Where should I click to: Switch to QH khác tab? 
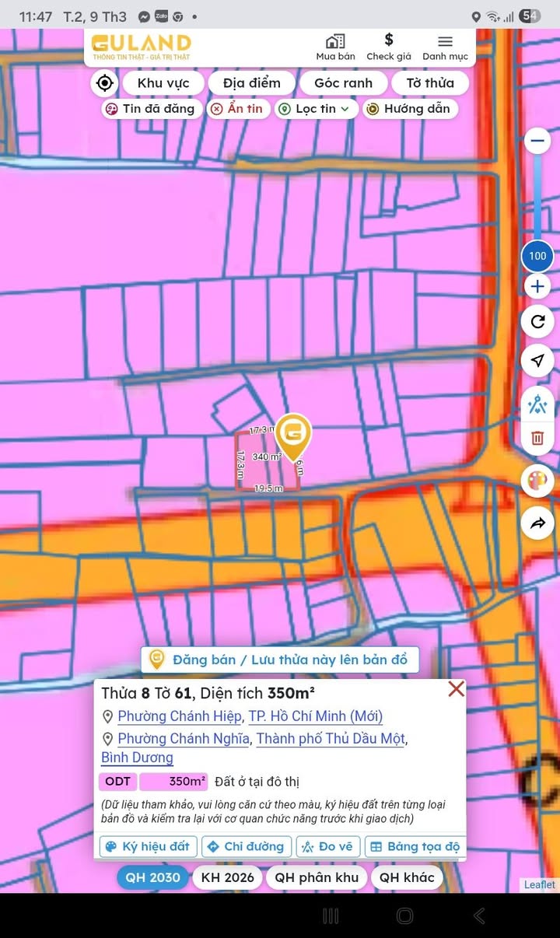coord(407,877)
